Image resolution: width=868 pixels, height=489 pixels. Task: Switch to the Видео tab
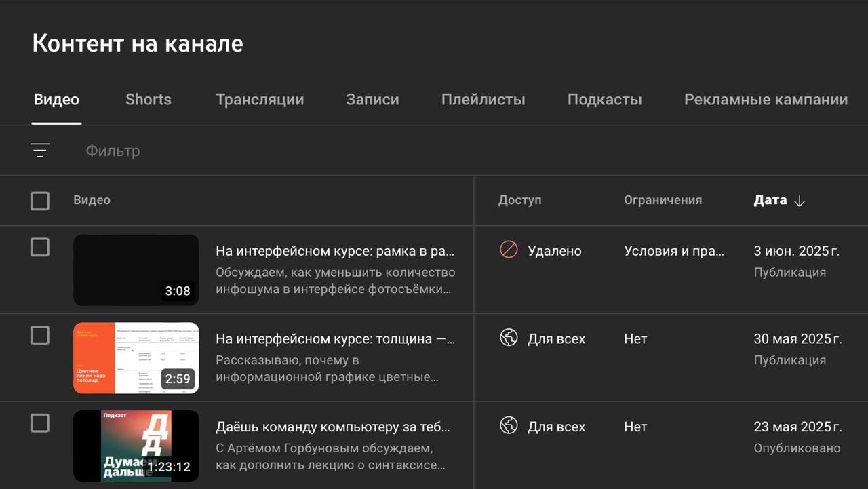point(56,100)
